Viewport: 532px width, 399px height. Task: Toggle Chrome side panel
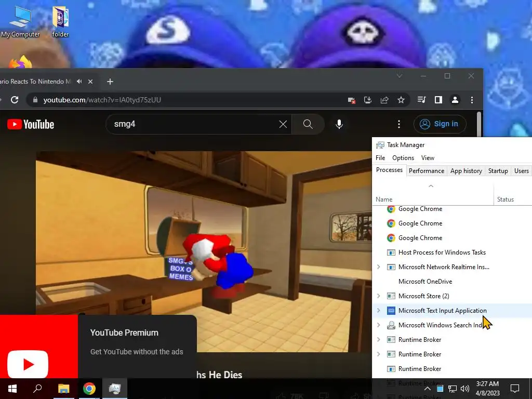coord(438,100)
